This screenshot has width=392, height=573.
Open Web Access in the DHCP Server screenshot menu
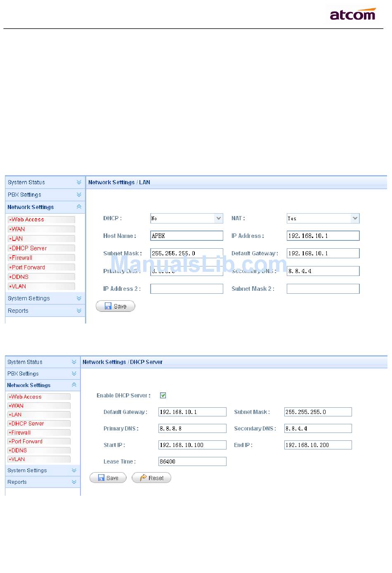click(39, 397)
